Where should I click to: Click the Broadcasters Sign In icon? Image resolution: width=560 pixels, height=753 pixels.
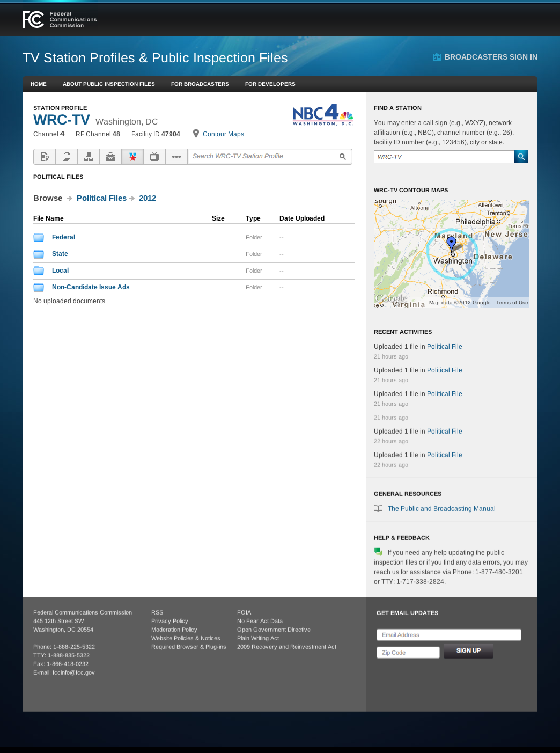(437, 57)
